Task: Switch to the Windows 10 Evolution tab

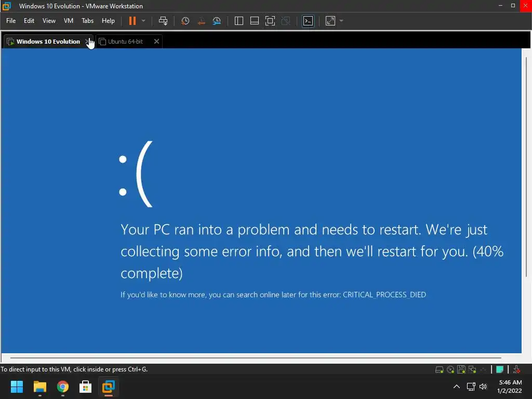Action: (47, 42)
